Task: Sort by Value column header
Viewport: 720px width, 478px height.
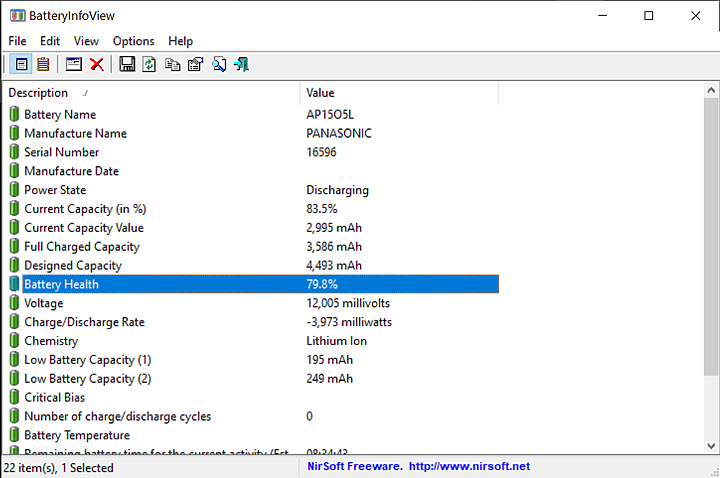Action: pos(399,93)
